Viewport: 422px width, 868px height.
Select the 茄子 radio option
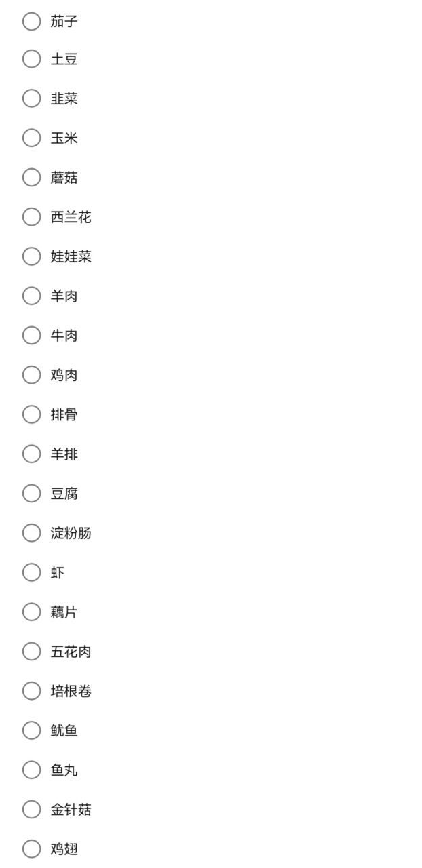click(32, 21)
